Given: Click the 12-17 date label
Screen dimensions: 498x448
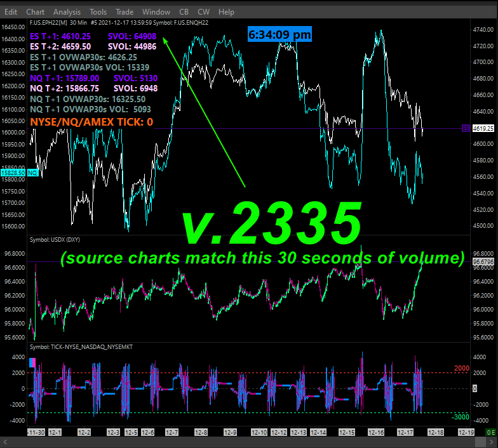Looking at the screenshot, I should (x=405, y=432).
